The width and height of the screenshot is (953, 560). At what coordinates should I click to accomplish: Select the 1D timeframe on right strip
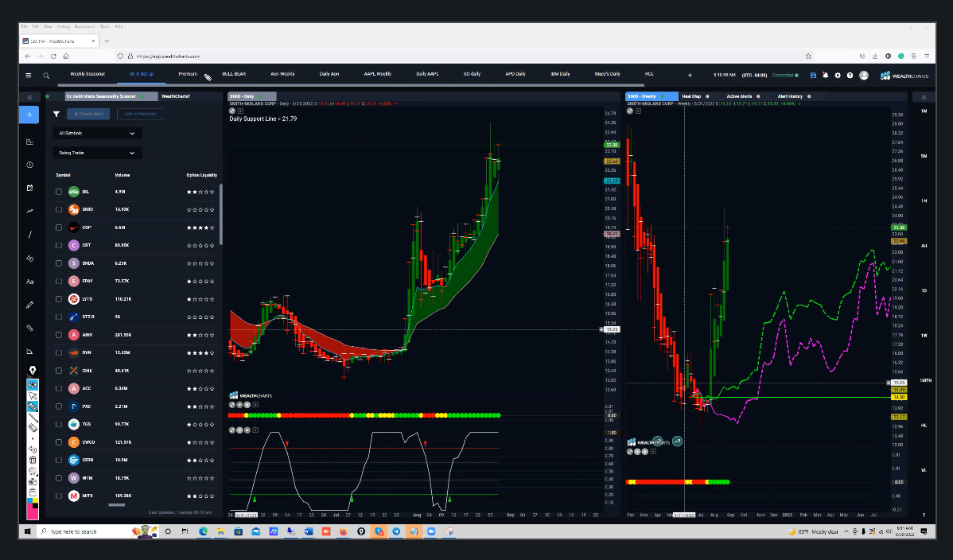point(924,290)
